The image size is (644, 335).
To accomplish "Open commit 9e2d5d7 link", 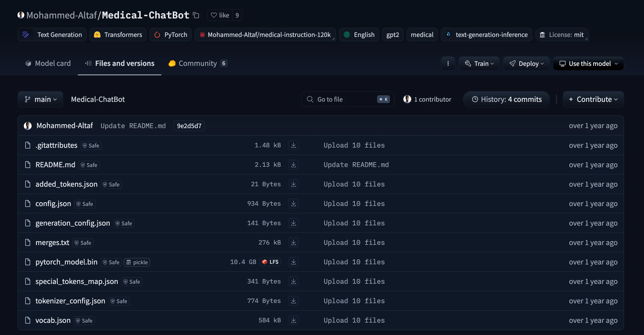I will point(189,126).
